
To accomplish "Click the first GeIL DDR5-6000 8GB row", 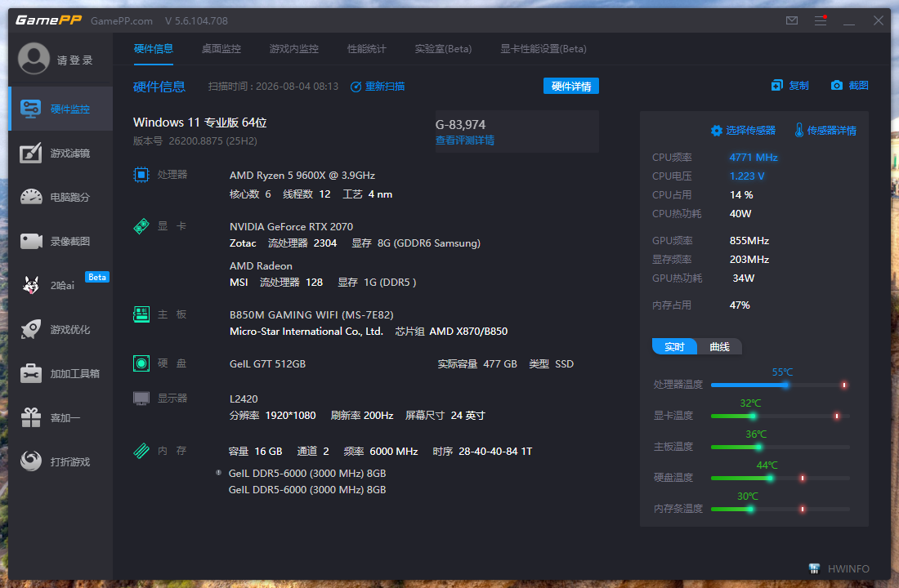I will (307, 474).
